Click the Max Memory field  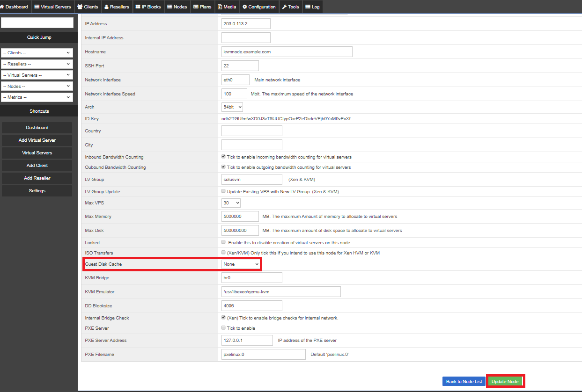click(240, 217)
